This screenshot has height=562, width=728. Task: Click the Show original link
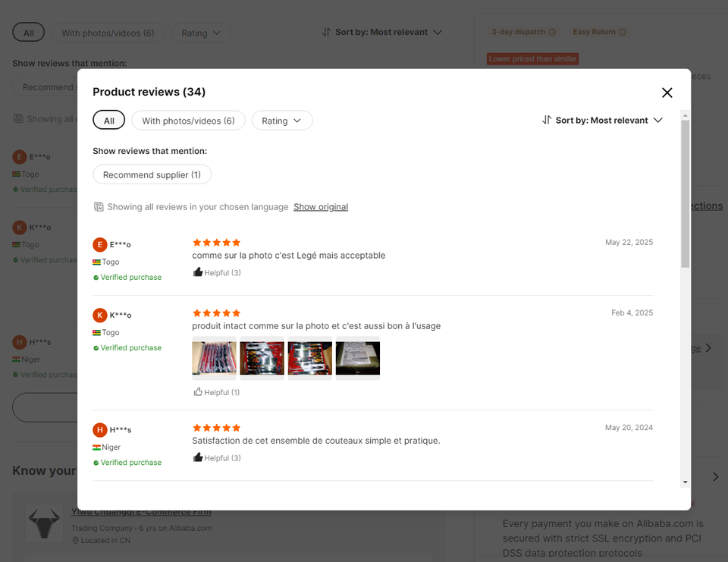pyautogui.click(x=320, y=207)
